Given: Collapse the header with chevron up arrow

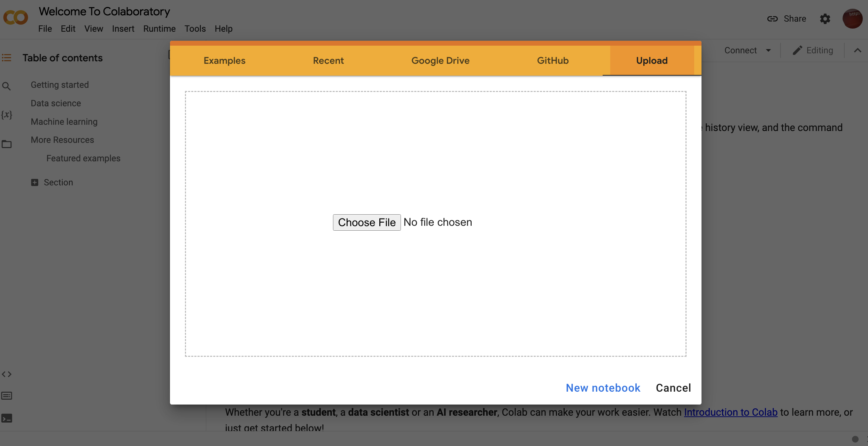Looking at the screenshot, I should click(x=858, y=51).
